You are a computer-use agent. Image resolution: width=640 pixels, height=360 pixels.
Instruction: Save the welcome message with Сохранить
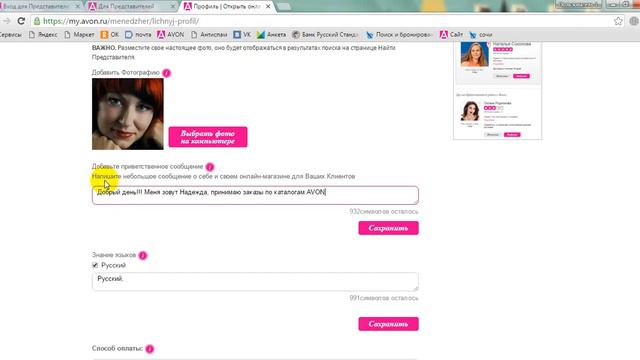pos(388,228)
